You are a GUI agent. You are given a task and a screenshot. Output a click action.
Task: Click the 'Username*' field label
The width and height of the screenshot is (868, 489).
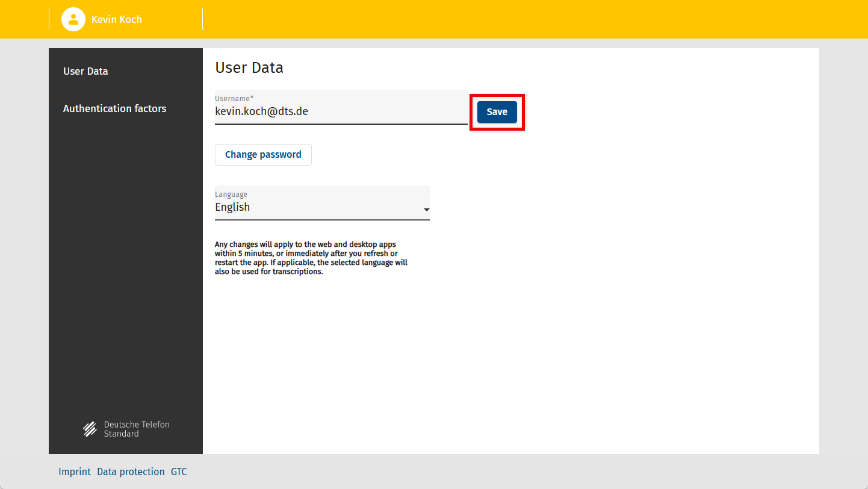[234, 98]
